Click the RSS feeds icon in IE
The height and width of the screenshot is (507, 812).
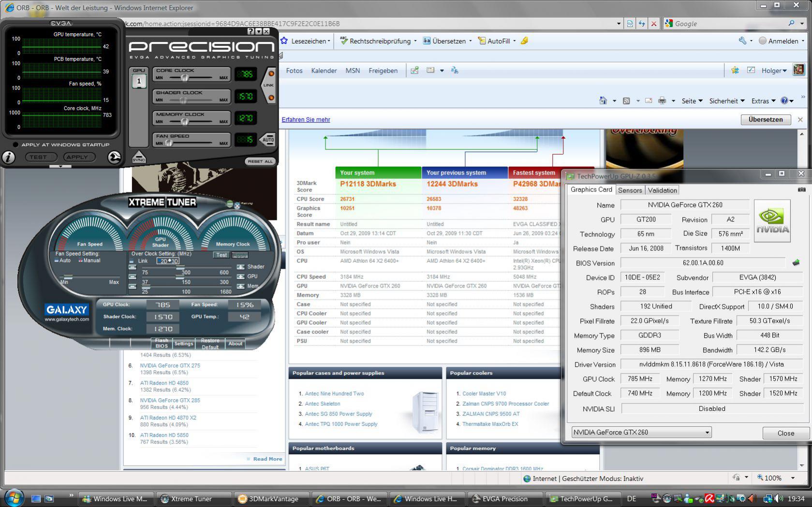point(626,101)
